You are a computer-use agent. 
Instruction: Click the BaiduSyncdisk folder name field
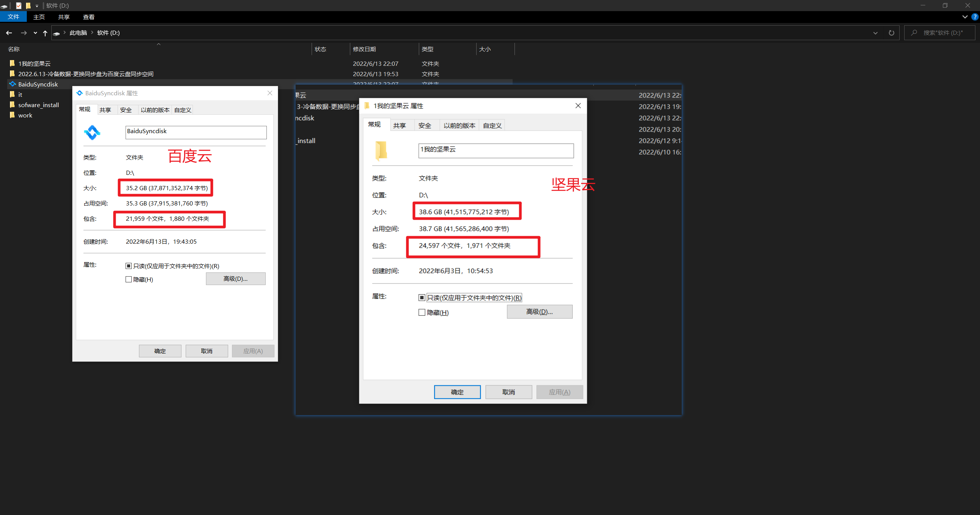pyautogui.click(x=196, y=132)
